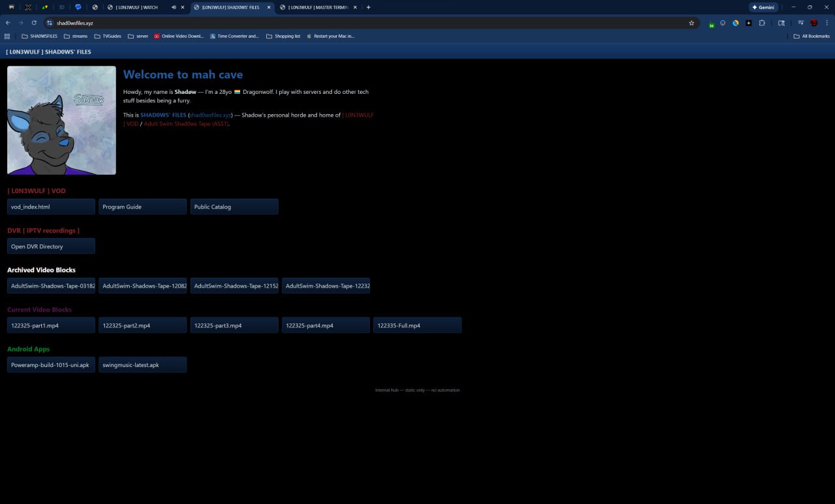Mute the L0N3WULF WATCH tab speaker icon

174,7
